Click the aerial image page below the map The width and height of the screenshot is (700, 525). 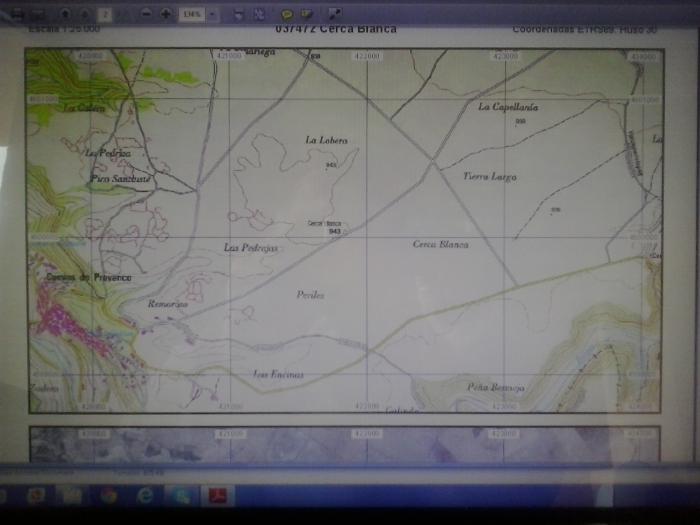point(344,445)
